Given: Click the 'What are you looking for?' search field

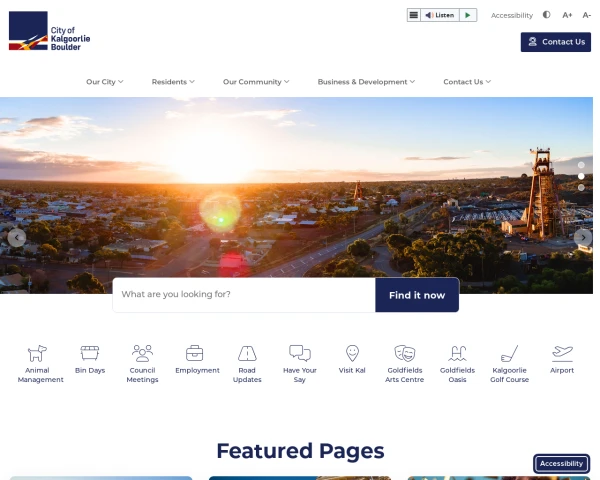Looking at the screenshot, I should click(244, 295).
